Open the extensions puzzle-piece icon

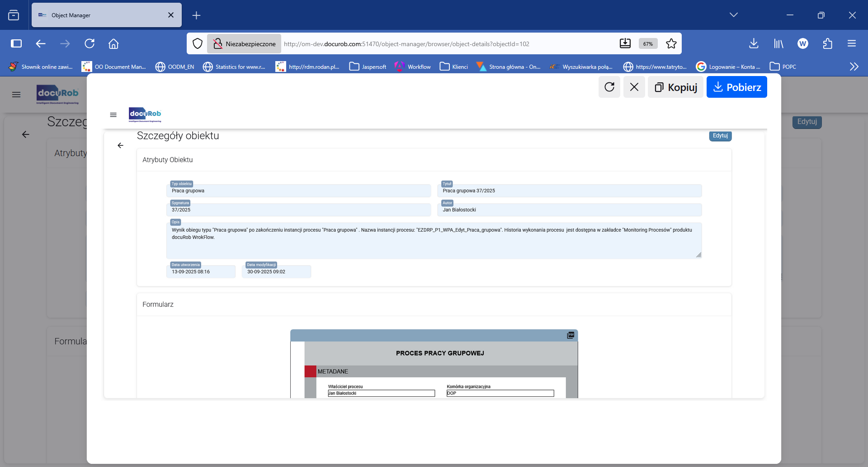click(x=828, y=43)
